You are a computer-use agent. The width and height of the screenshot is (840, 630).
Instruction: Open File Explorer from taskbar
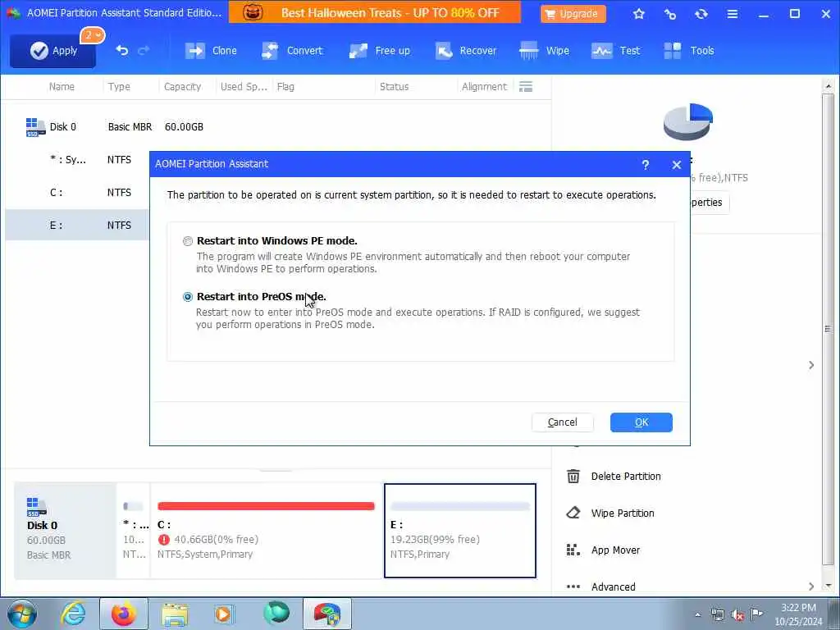(x=176, y=614)
